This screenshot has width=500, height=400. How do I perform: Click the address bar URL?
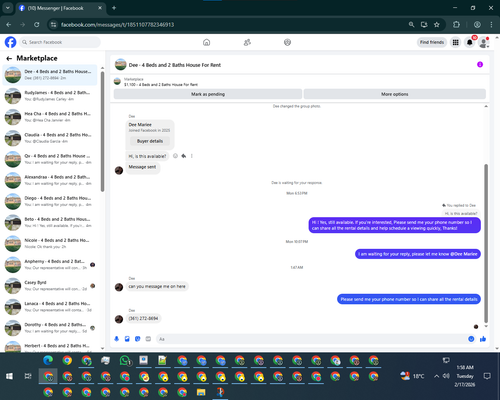pos(117,25)
